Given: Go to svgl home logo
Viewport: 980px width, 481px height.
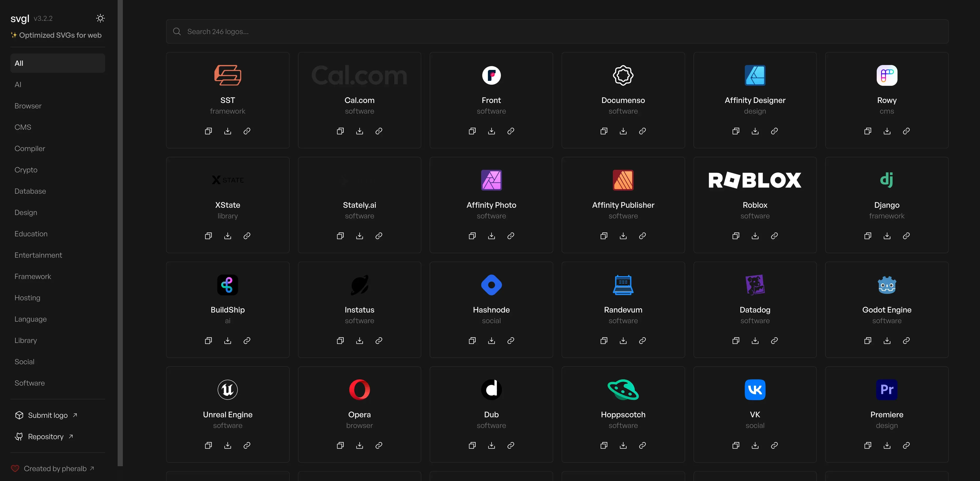Looking at the screenshot, I should [20, 18].
